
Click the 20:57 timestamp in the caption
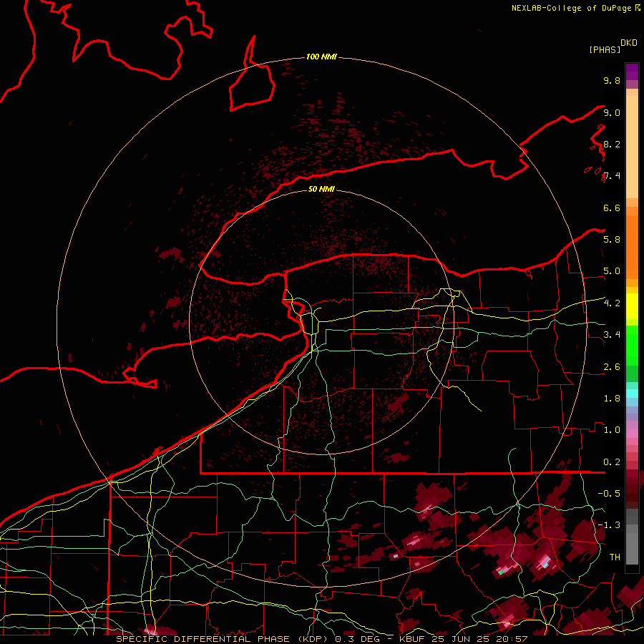[x=512, y=639]
